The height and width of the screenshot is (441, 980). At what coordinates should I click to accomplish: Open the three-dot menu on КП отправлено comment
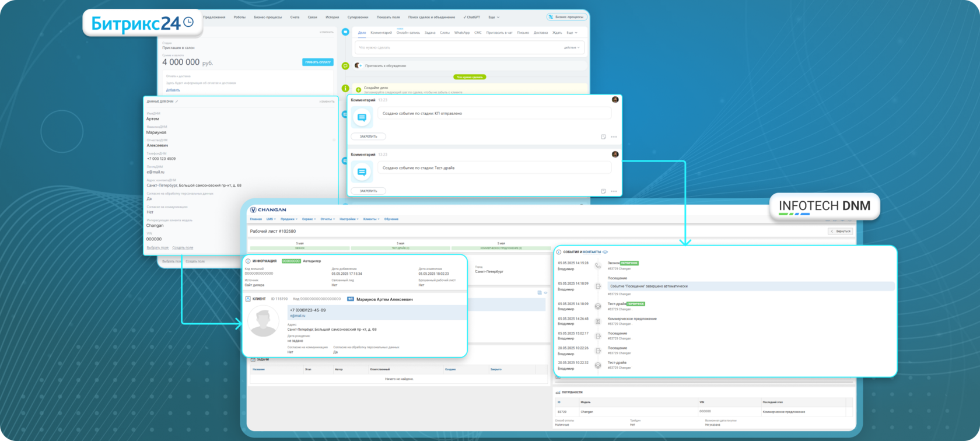tap(614, 137)
